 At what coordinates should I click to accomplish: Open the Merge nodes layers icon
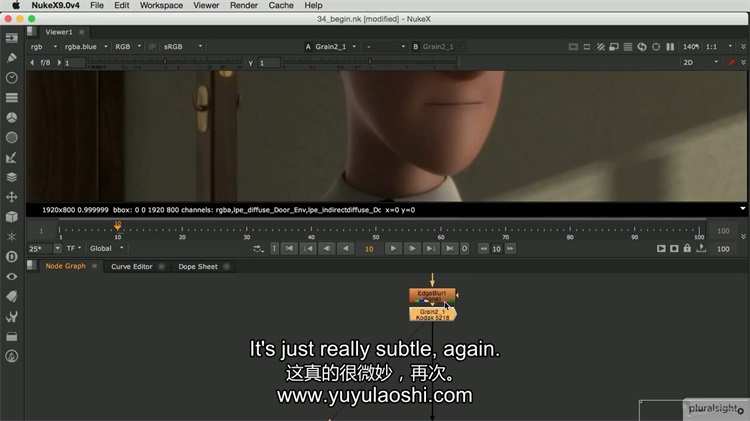pyautogui.click(x=11, y=177)
